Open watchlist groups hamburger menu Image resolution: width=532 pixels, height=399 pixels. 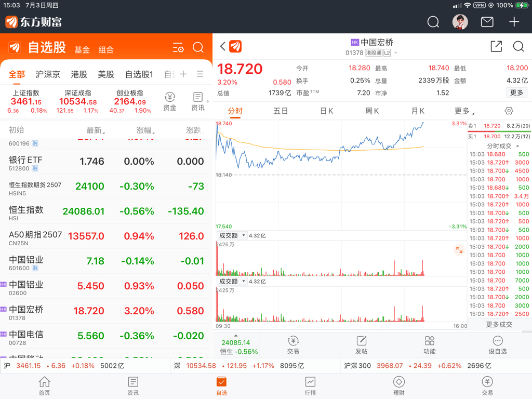coord(200,74)
